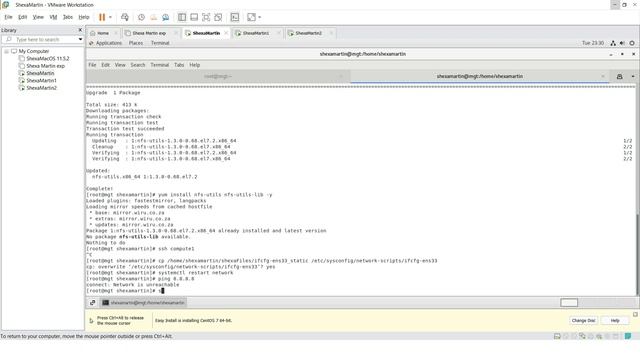Open the console view icon in VMware toolbar
The image size is (640, 360).
tap(235, 17)
